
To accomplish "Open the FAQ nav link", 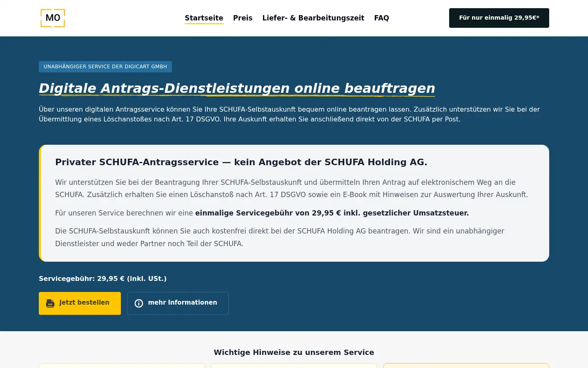I will point(381,18).
